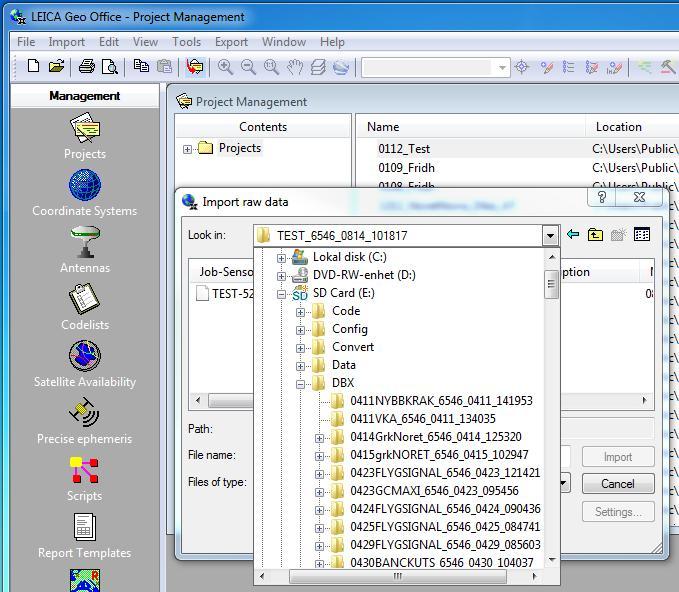Viewport: 679px width, 592px height.
Task: Click the dropdown list horizontal scrollbar
Action: point(398,576)
